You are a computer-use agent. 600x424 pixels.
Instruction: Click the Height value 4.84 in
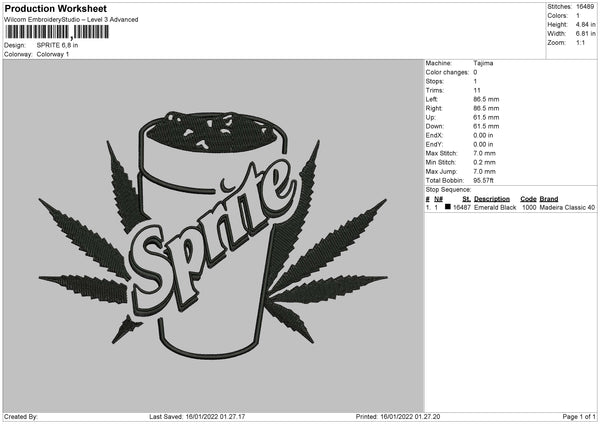coord(585,24)
